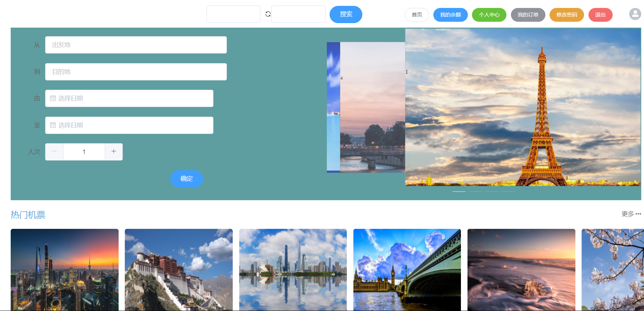This screenshot has width=644, height=311.
Task: Open the Shanghai night skyline ticket card
Action: pos(64,270)
